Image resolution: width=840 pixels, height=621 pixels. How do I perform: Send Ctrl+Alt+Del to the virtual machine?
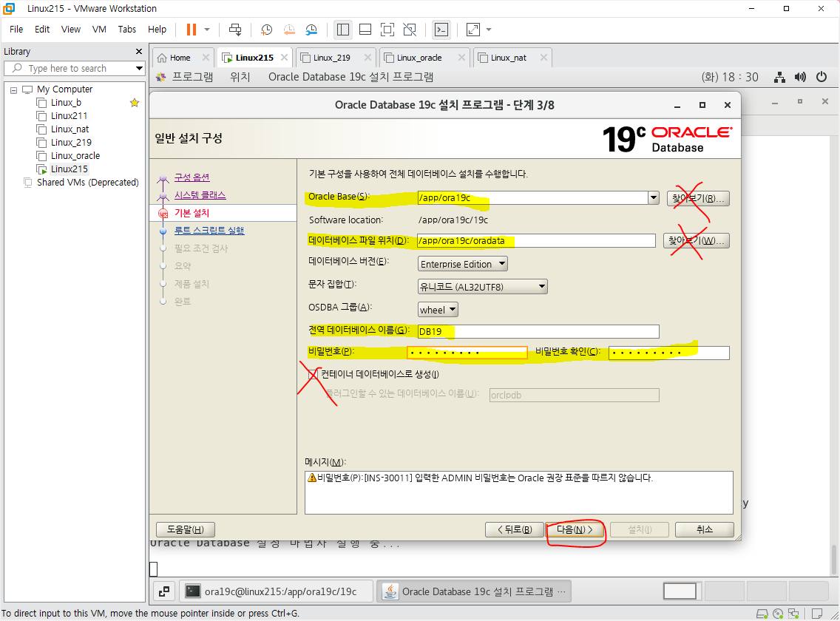234,30
